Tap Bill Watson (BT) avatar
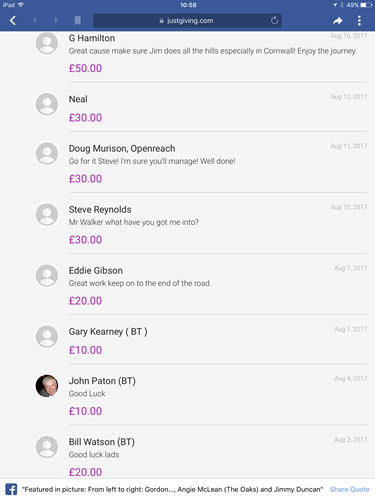 (x=47, y=447)
